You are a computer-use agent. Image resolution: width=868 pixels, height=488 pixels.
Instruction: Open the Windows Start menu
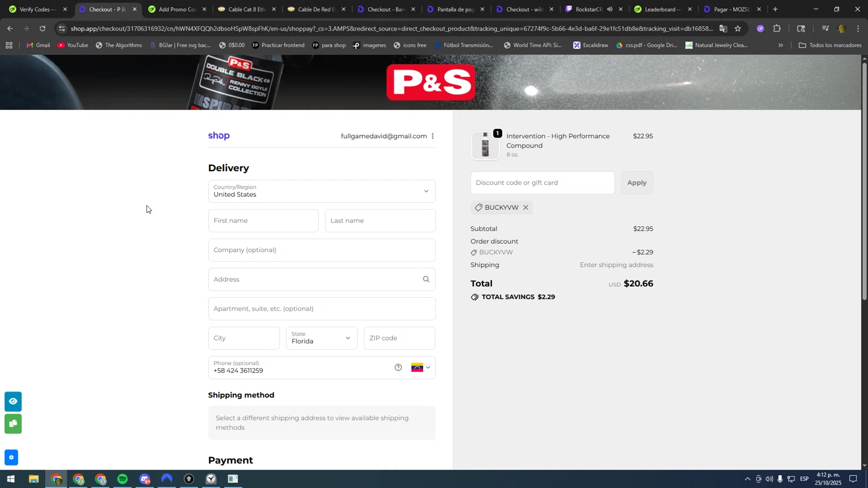point(10,479)
